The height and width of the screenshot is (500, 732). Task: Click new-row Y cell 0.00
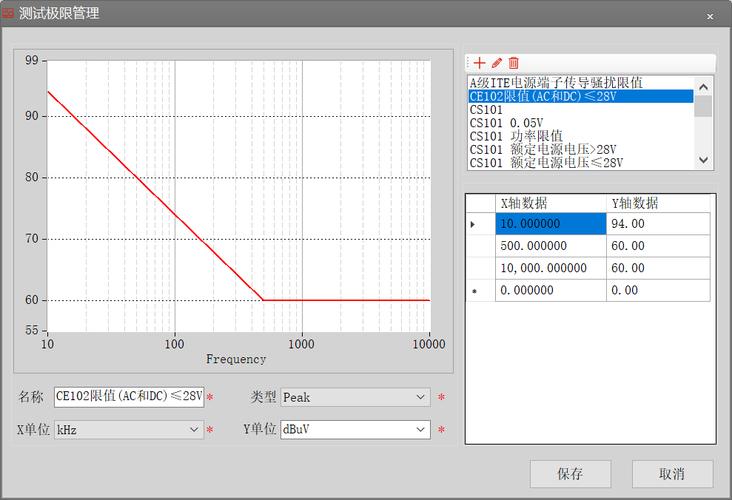[658, 290]
